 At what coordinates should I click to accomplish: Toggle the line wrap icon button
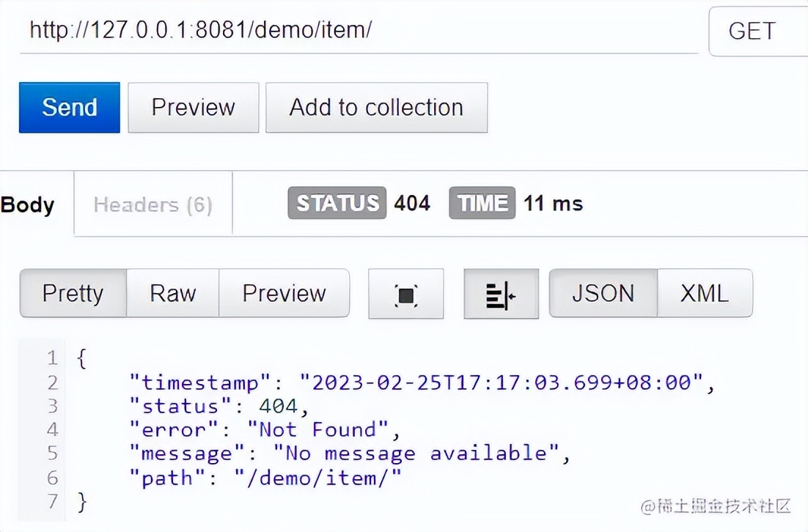pyautogui.click(x=501, y=294)
